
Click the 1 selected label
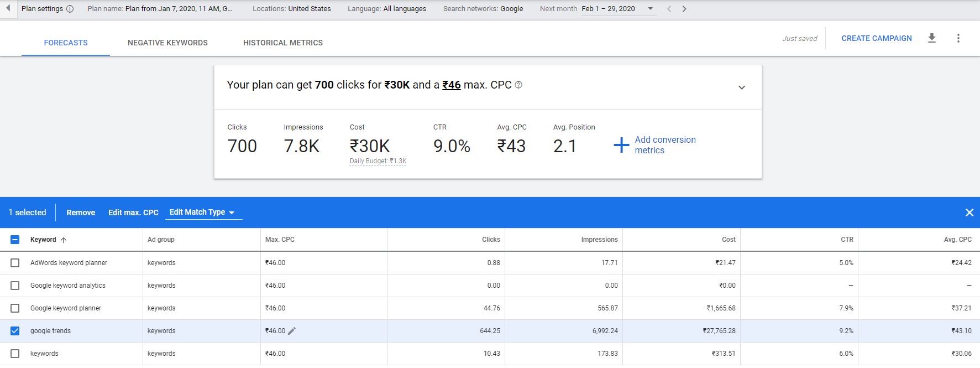[27, 212]
